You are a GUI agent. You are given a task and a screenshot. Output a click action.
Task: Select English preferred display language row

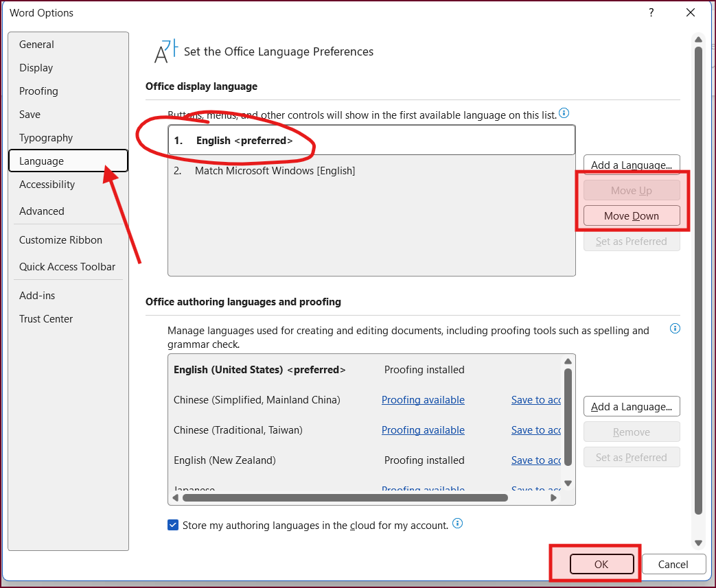pos(371,140)
